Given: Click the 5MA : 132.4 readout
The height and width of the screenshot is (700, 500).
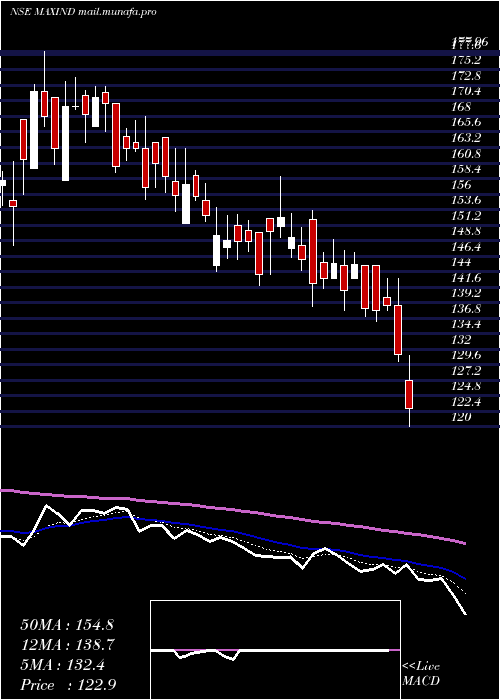Looking at the screenshot, I should point(62,665).
